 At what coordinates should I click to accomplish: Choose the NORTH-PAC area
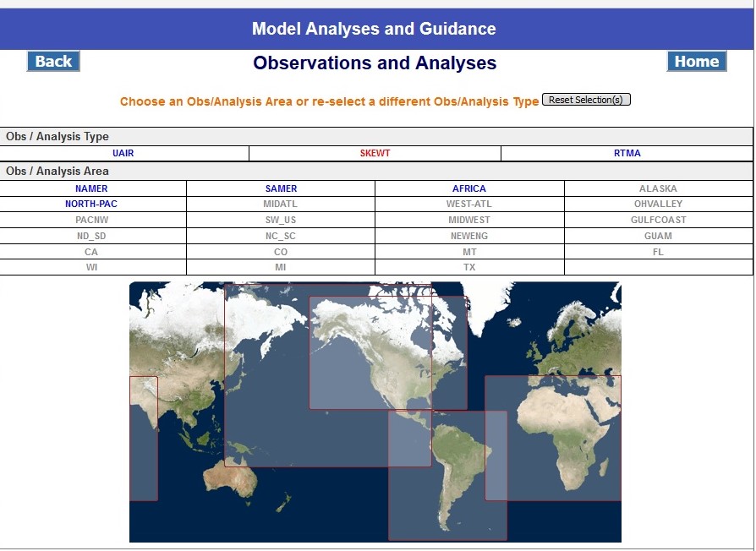pyautogui.click(x=91, y=204)
